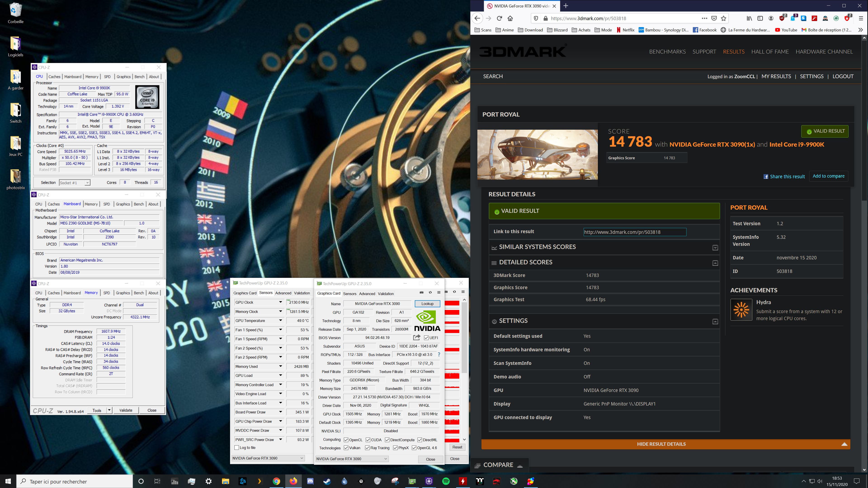Viewport: 868px width, 488px height.
Task: Switch to the Advanced tab in the GPU-Z Graphics Card window
Action: [x=367, y=293]
